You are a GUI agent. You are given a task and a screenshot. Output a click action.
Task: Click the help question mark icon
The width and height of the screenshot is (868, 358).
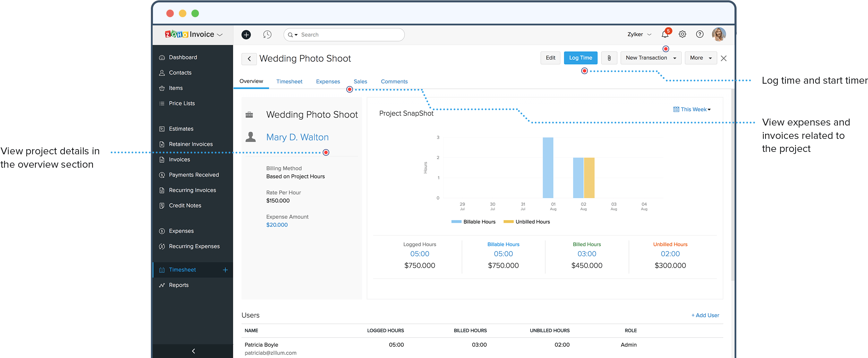(700, 34)
